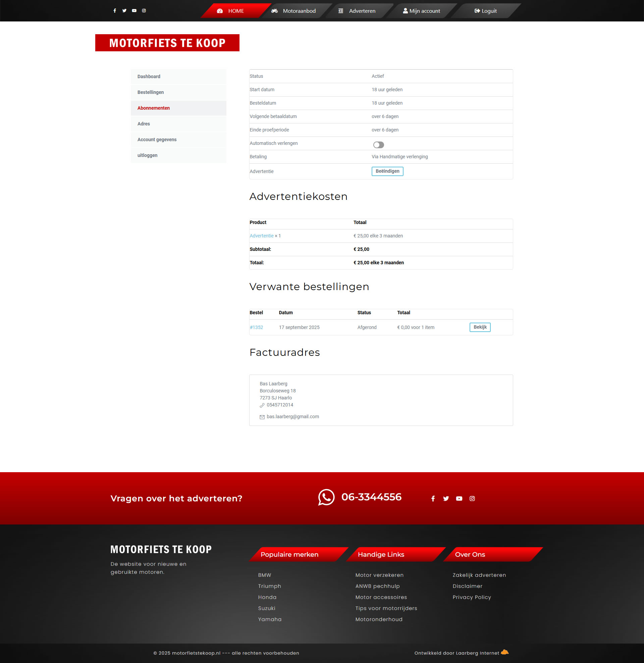Screen dimensions: 644x663
Task: Click the WhatsApp icon beside phone number
Action: click(x=326, y=497)
